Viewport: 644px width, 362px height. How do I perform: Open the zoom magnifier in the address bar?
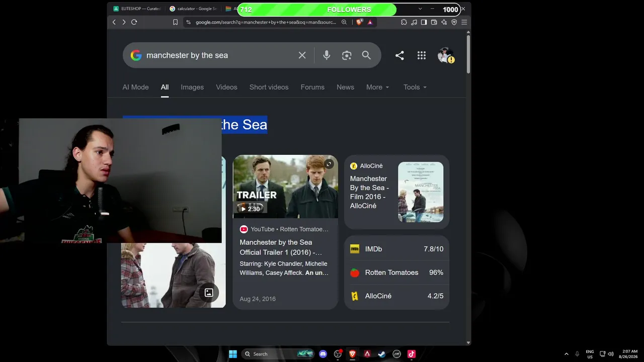344,22
